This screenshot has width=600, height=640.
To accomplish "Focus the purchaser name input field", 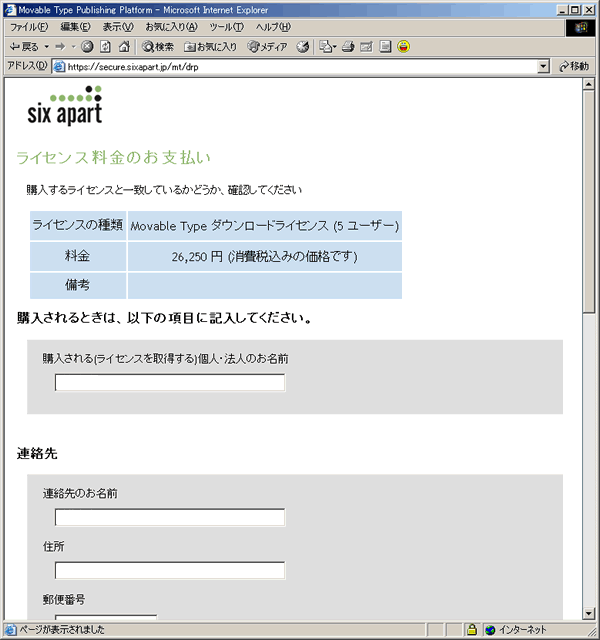I will pyautogui.click(x=170, y=383).
